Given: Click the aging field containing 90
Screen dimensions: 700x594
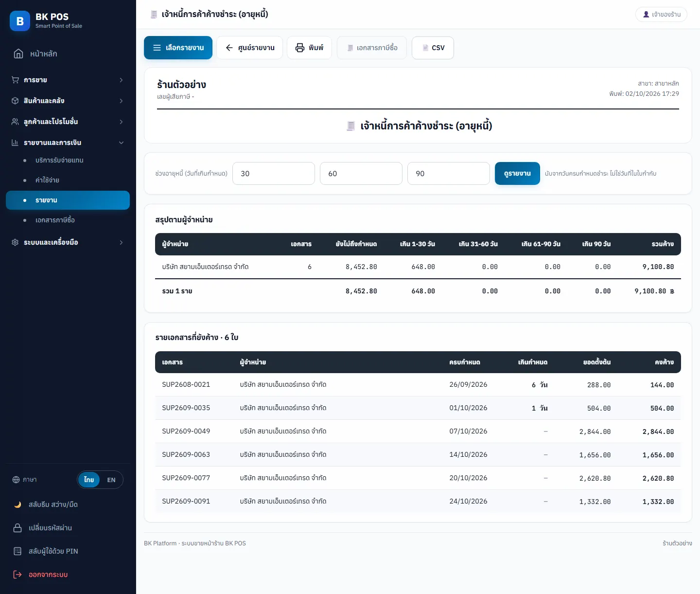Looking at the screenshot, I should [449, 173].
